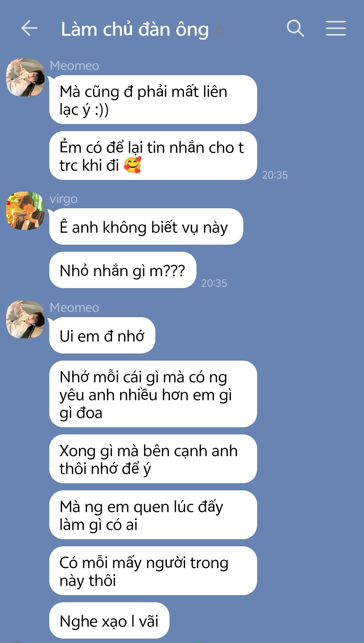The image size is (364, 643).
Task: Select message 'Ẻm có để lại tin nhắn'
Action: point(153,156)
